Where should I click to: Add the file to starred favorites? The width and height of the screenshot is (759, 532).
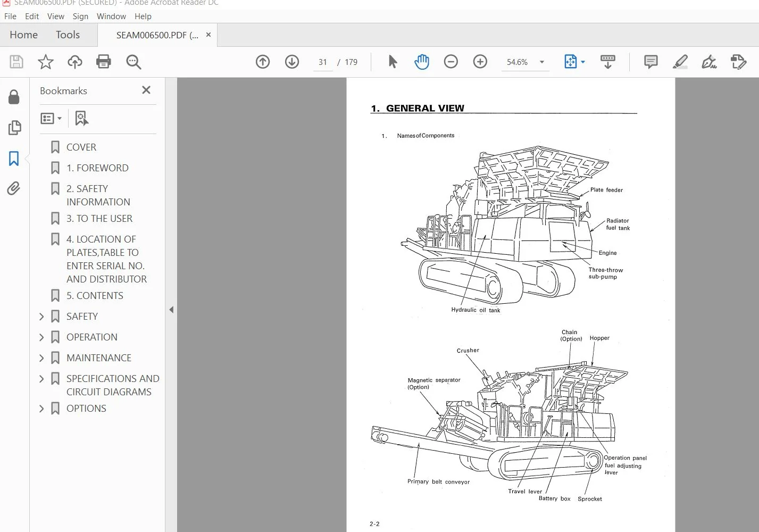point(46,62)
